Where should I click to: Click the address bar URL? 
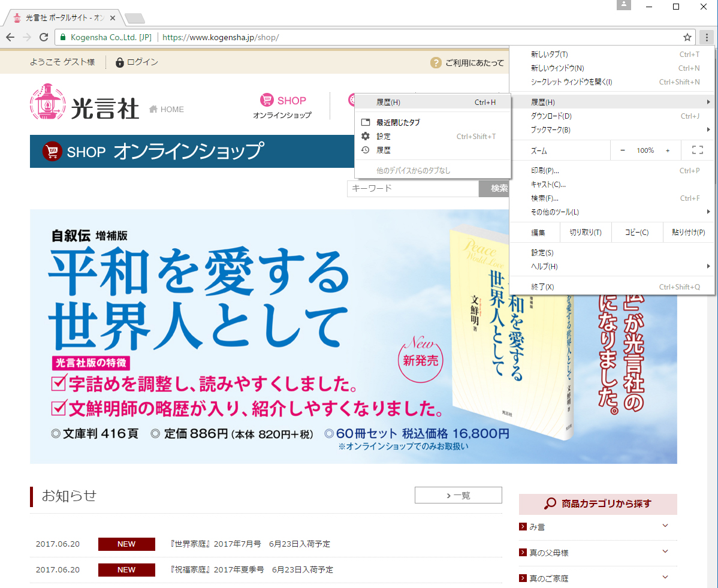coord(221,37)
